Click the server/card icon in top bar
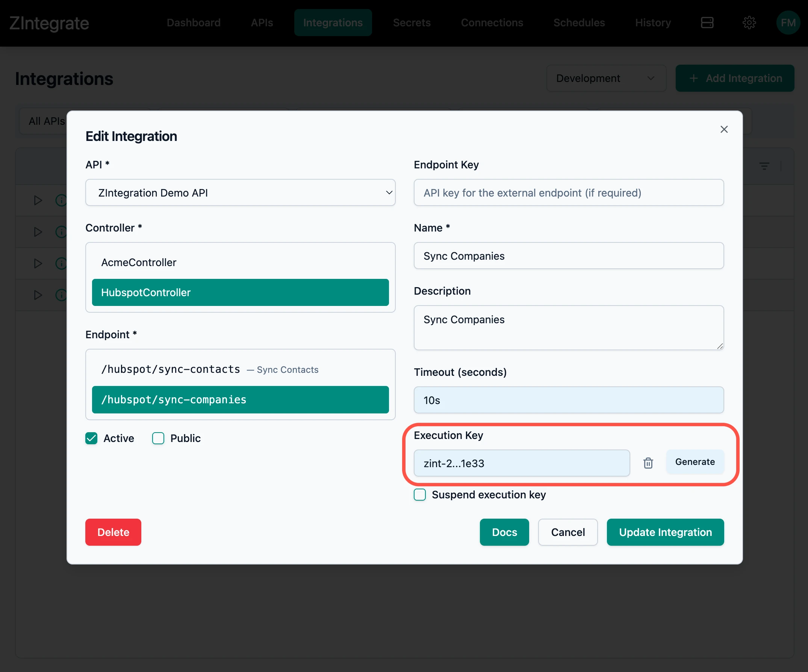The image size is (808, 672). coord(707,23)
